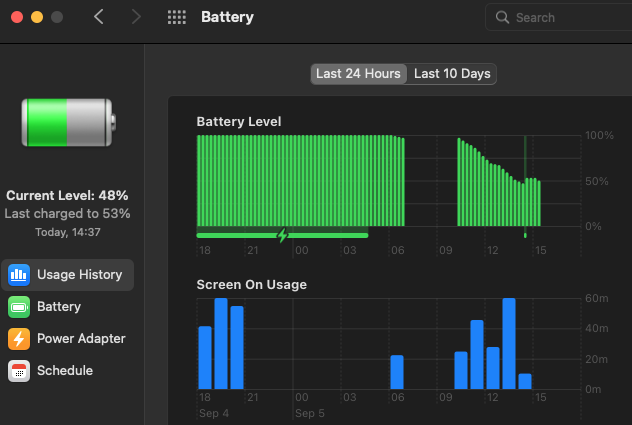Click the charging lightning bolt marker
The image size is (632, 425).
283,235
